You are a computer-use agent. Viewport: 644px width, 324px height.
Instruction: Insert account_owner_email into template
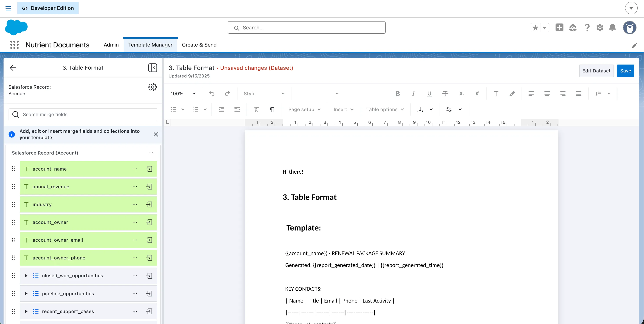pos(149,240)
